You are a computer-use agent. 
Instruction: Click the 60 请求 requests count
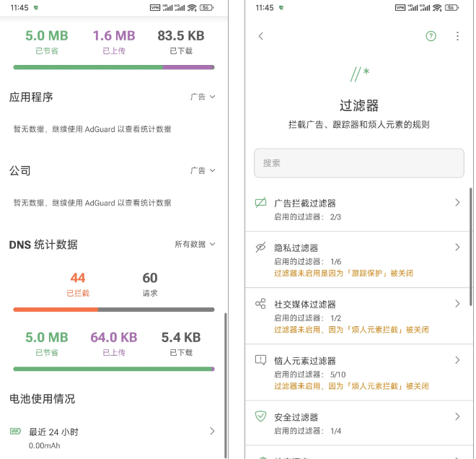coord(150,284)
